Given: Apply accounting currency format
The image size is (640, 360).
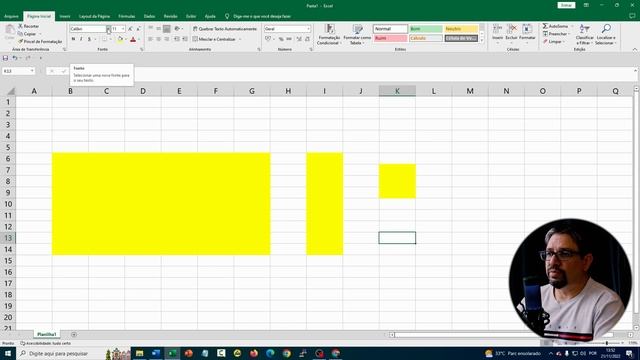Looking at the screenshot, I should tap(268, 39).
